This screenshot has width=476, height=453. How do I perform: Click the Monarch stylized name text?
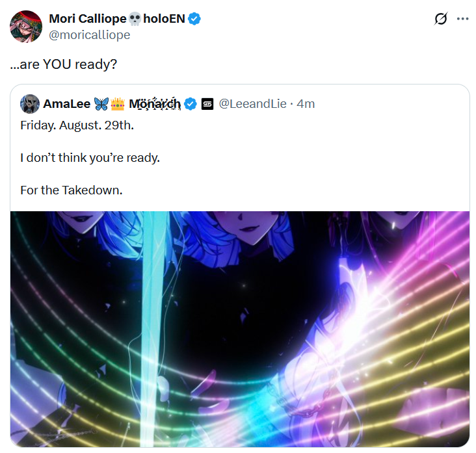(x=155, y=104)
